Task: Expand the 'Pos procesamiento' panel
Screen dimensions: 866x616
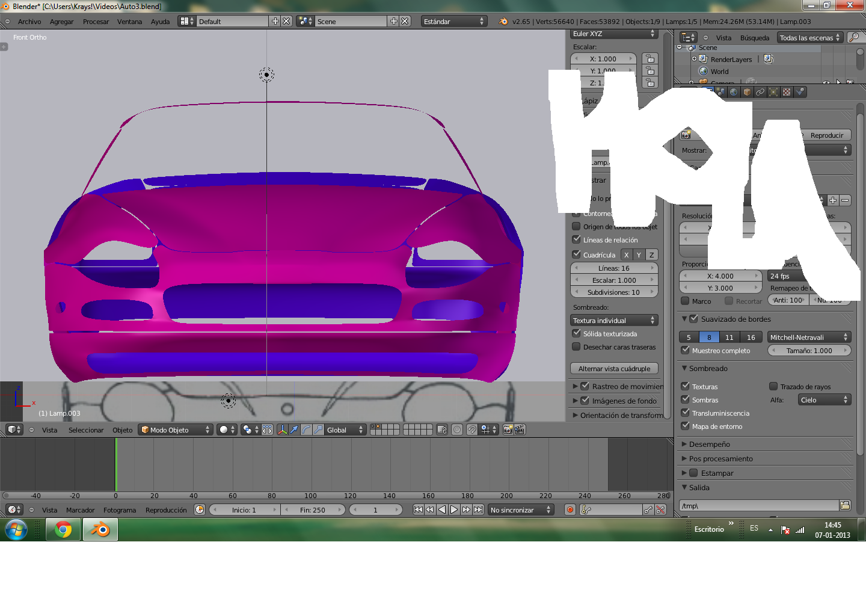Action: pyautogui.click(x=721, y=458)
